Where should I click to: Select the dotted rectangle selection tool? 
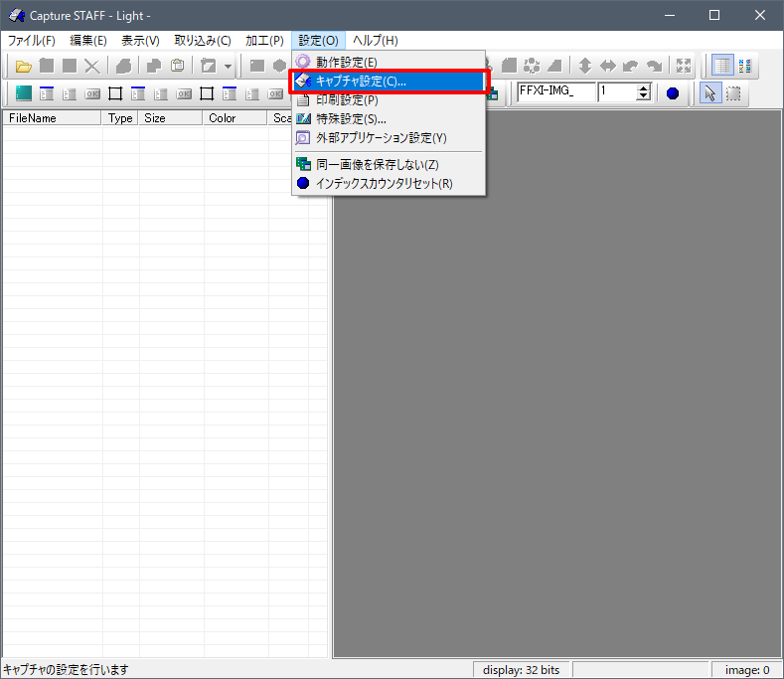pos(733,93)
